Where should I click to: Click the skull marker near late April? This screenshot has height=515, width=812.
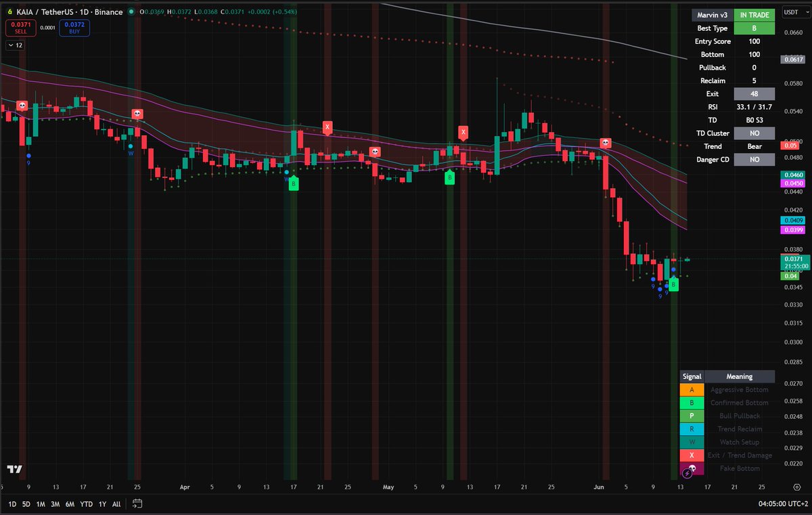point(374,152)
